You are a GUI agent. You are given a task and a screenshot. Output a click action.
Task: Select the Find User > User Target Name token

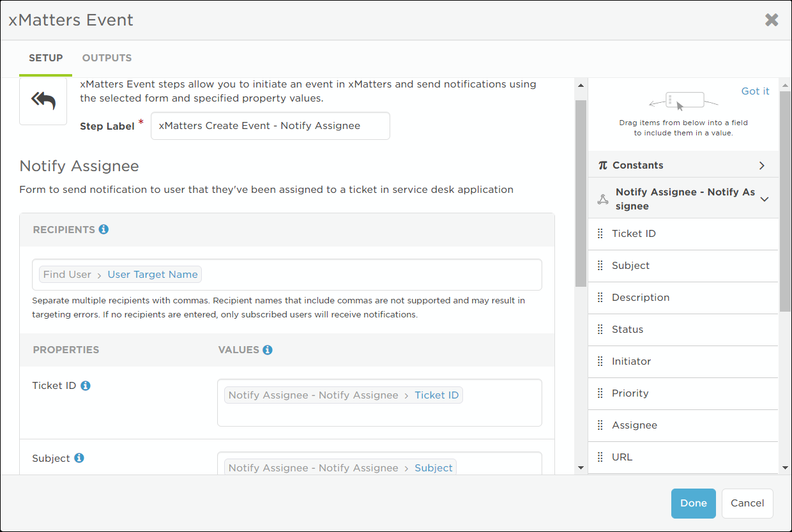point(120,275)
